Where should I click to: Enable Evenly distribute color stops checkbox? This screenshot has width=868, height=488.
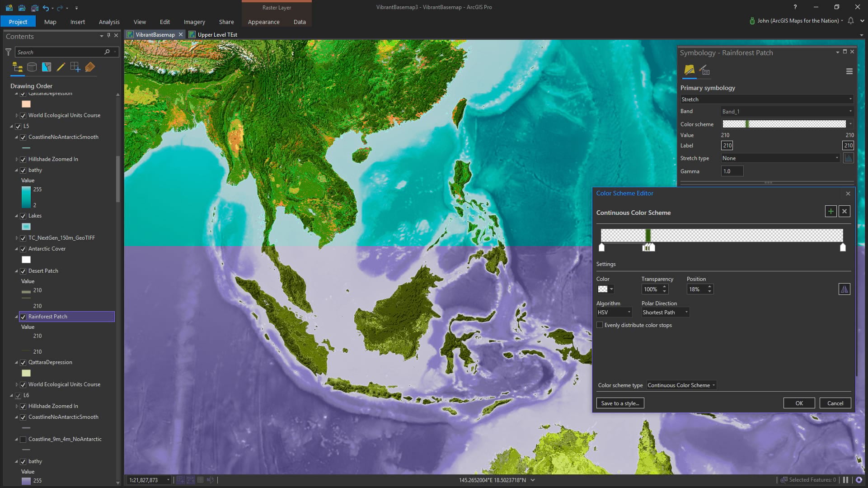point(600,325)
